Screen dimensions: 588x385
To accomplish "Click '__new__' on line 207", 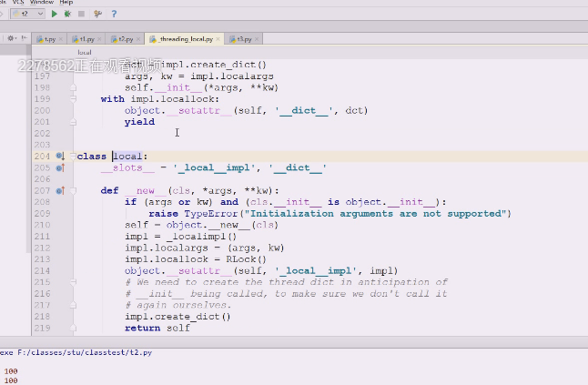I will click(146, 190).
